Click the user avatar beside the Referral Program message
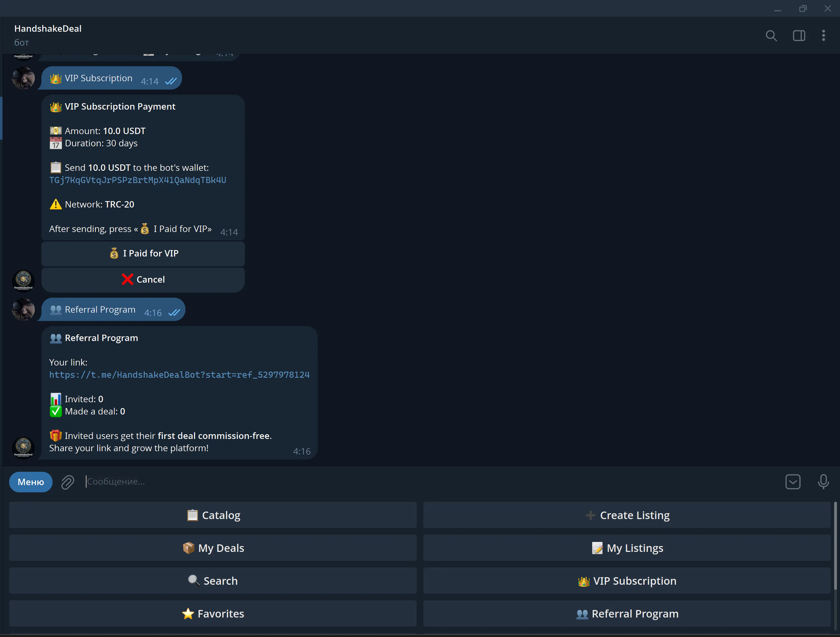Image resolution: width=840 pixels, height=637 pixels. (x=23, y=310)
